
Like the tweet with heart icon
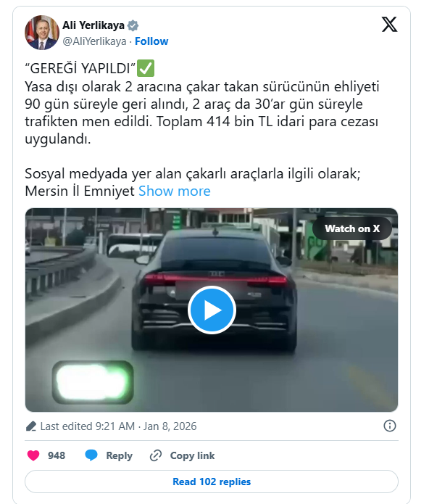pyautogui.click(x=33, y=455)
